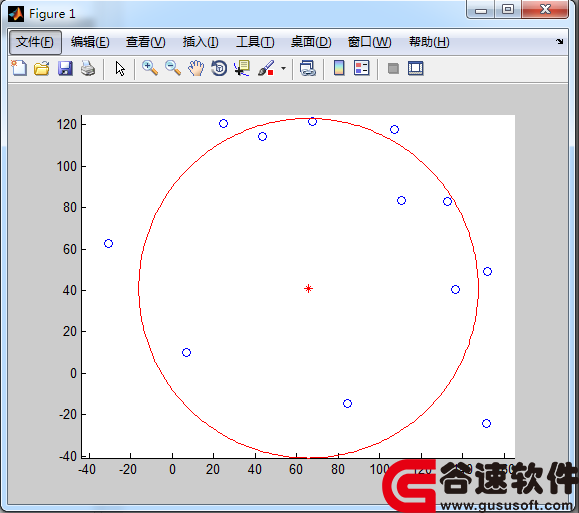The width and height of the screenshot is (579, 513).
Task: Open the 工具(T) menu
Action: coord(255,42)
